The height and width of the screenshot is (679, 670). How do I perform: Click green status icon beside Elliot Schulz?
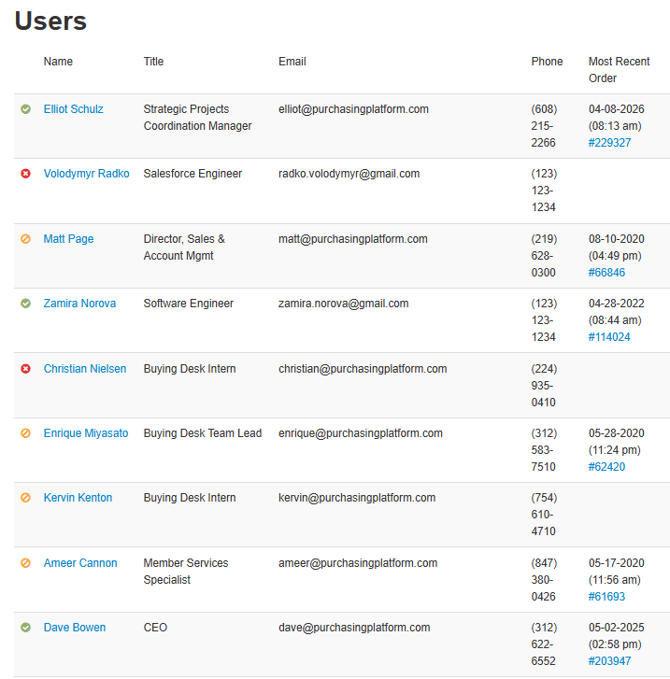[26, 109]
